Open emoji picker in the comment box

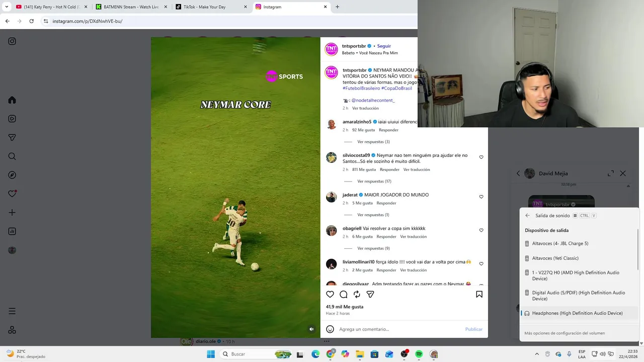coord(330,329)
